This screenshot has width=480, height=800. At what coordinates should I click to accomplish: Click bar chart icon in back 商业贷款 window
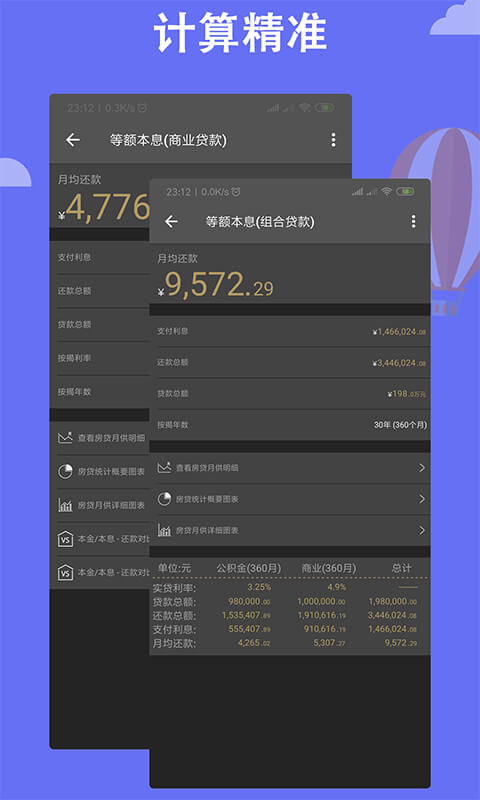click(x=65, y=505)
